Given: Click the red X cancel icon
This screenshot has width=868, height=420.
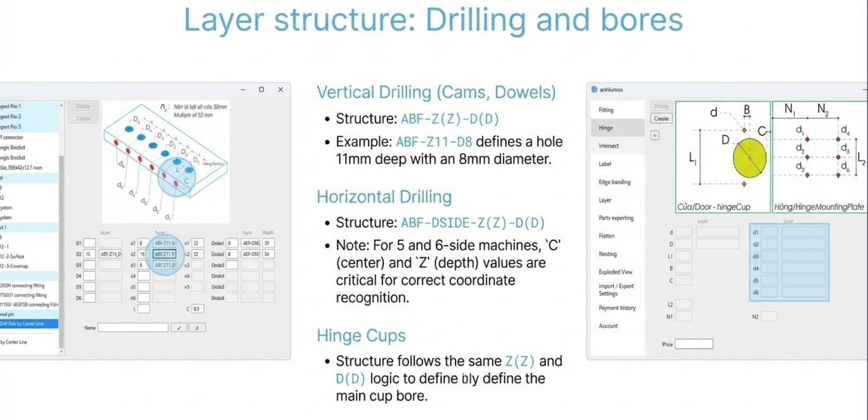Looking at the screenshot, I should click(197, 328).
